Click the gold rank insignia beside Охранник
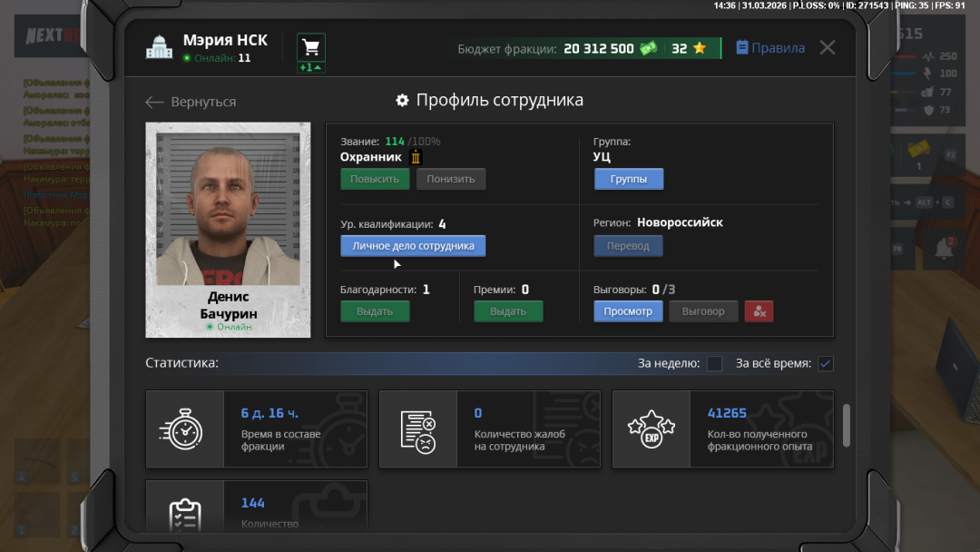 416,157
